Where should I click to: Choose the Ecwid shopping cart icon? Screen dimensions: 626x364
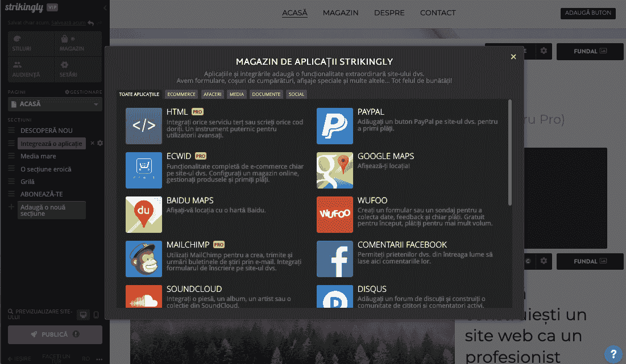(144, 170)
